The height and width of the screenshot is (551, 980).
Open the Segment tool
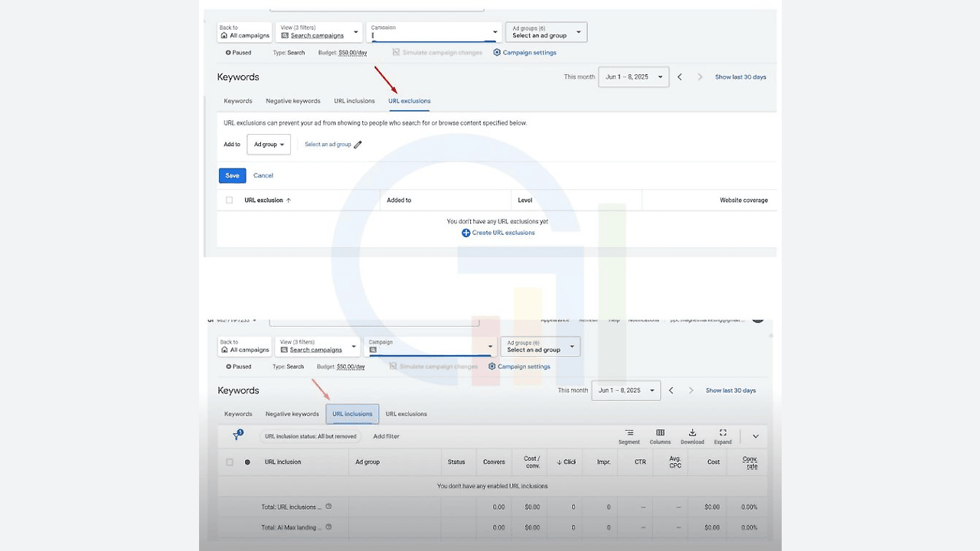[x=629, y=437]
